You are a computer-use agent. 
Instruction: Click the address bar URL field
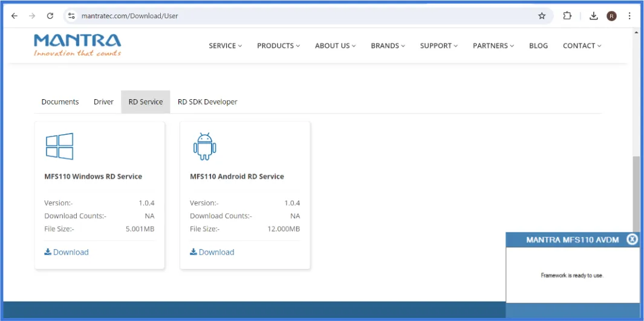point(308,16)
